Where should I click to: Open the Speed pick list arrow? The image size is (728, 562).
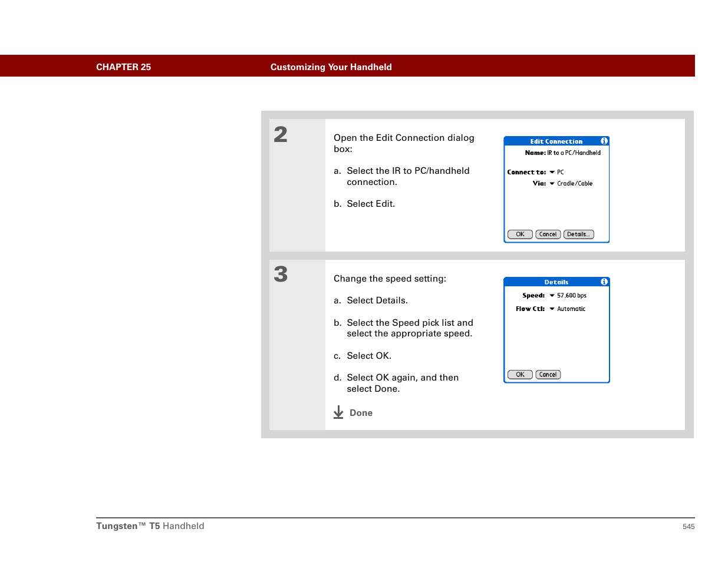pyautogui.click(x=552, y=296)
